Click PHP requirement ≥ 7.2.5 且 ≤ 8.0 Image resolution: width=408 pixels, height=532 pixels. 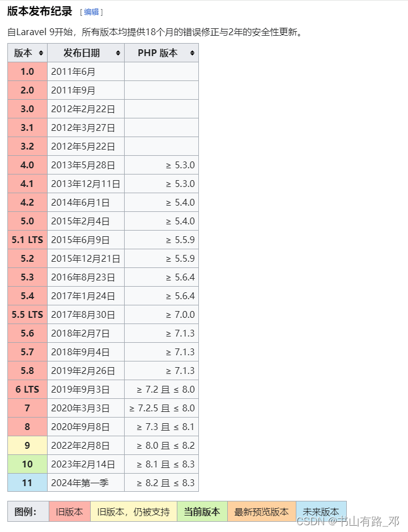coord(162,408)
